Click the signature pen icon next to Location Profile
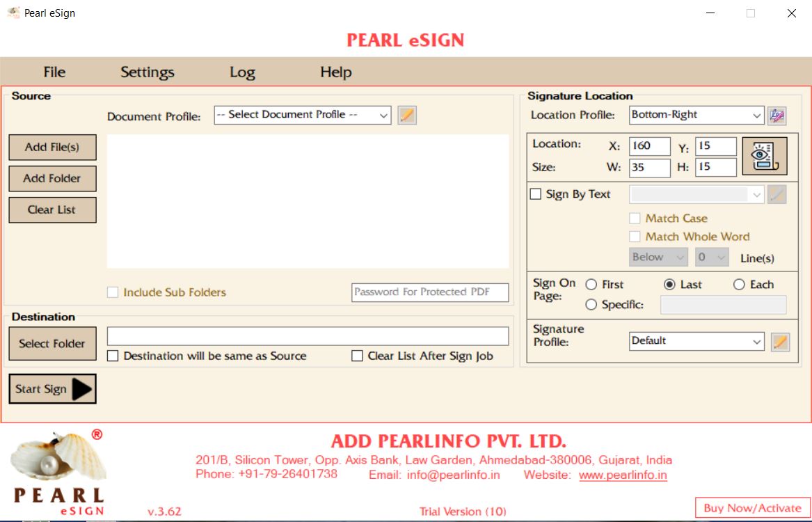812x522 pixels. click(x=777, y=115)
